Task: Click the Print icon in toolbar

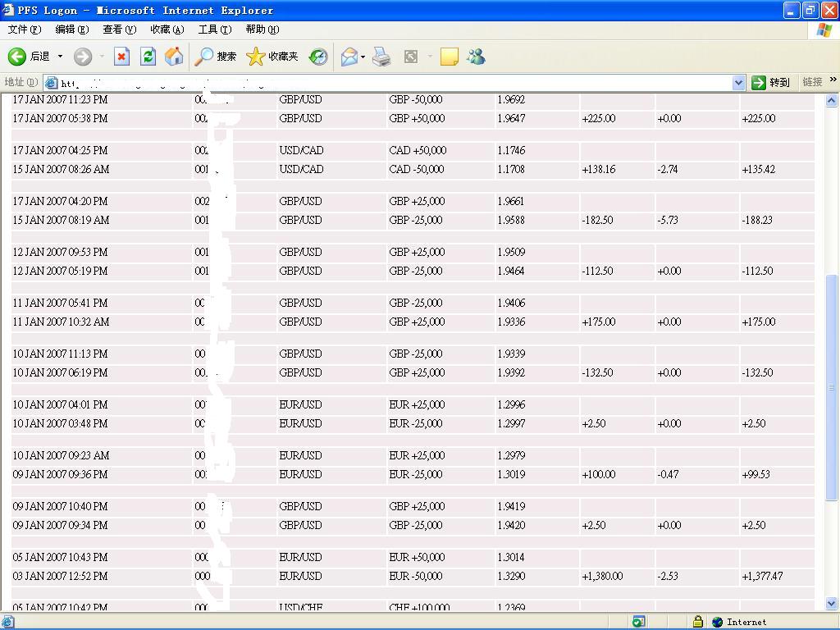Action: point(381,57)
